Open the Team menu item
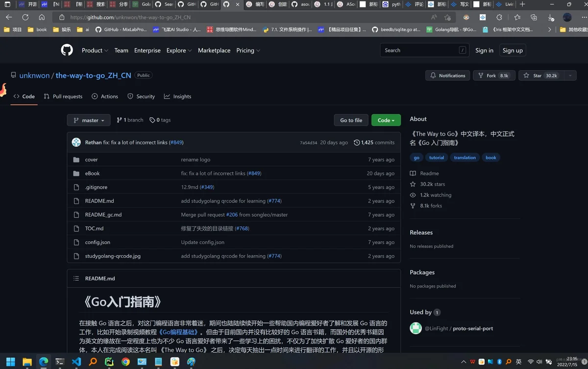 pyautogui.click(x=121, y=50)
